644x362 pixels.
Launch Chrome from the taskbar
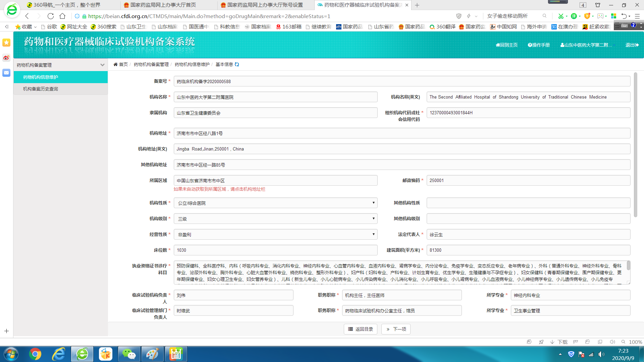tap(35, 354)
